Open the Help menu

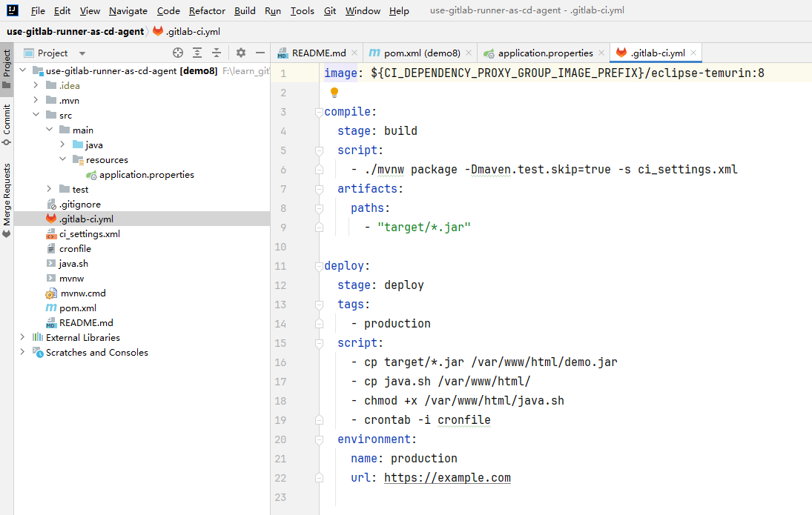(x=399, y=11)
